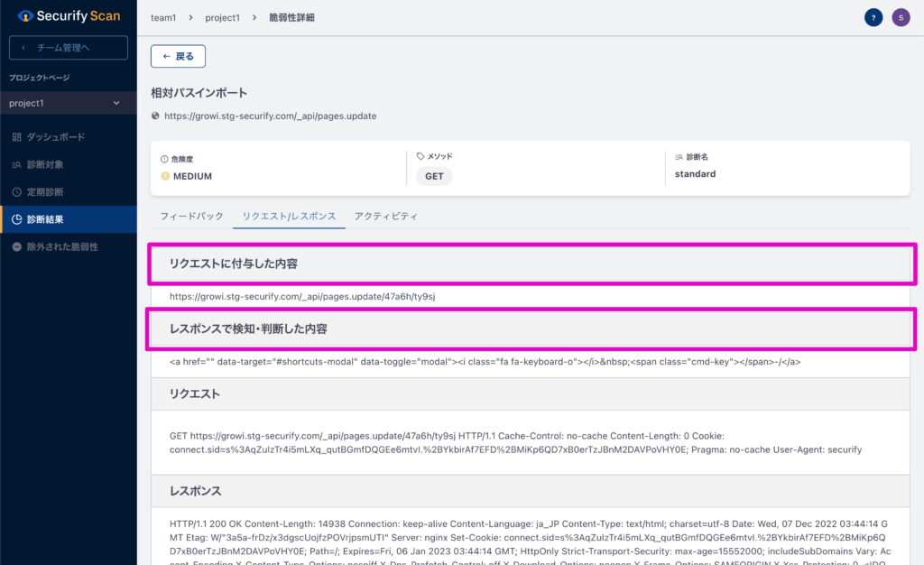This screenshot has height=565, width=924.
Task: Click the 診断名 icon
Action: 679,157
